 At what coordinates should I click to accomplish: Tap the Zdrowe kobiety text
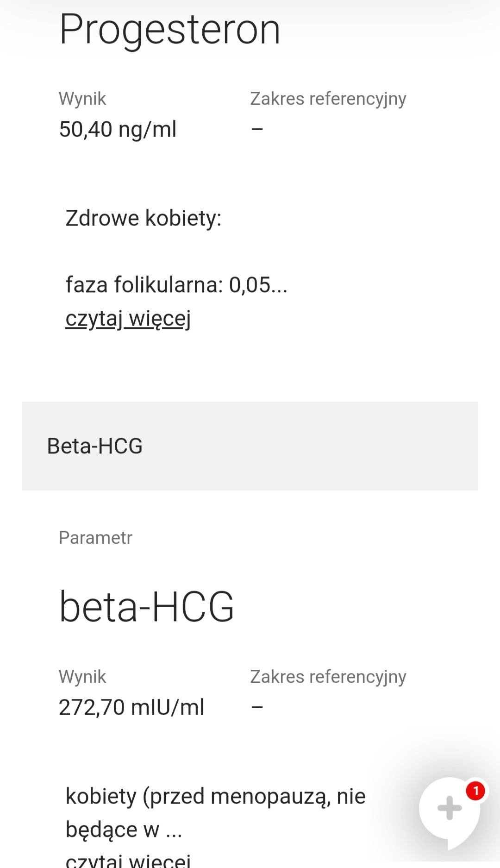click(x=144, y=218)
